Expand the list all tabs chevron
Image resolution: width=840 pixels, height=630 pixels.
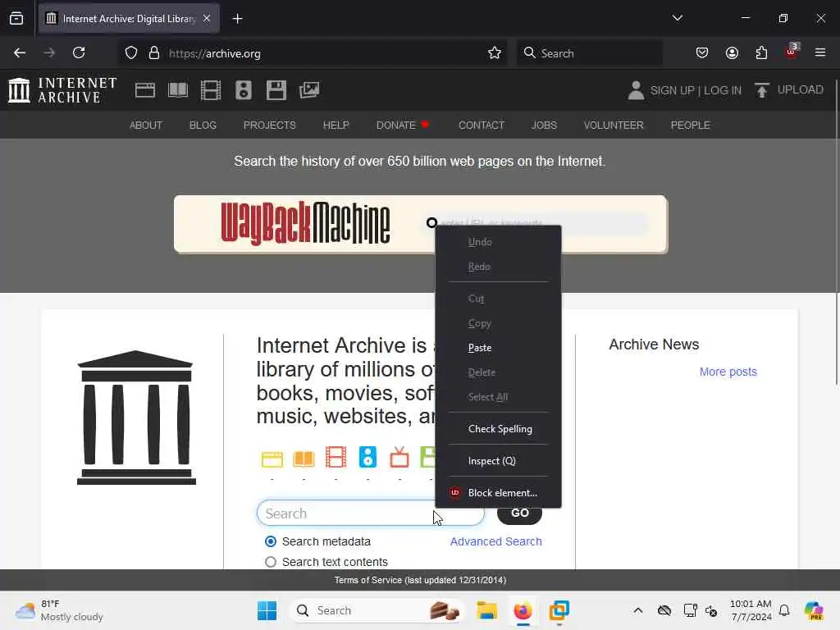677,18
